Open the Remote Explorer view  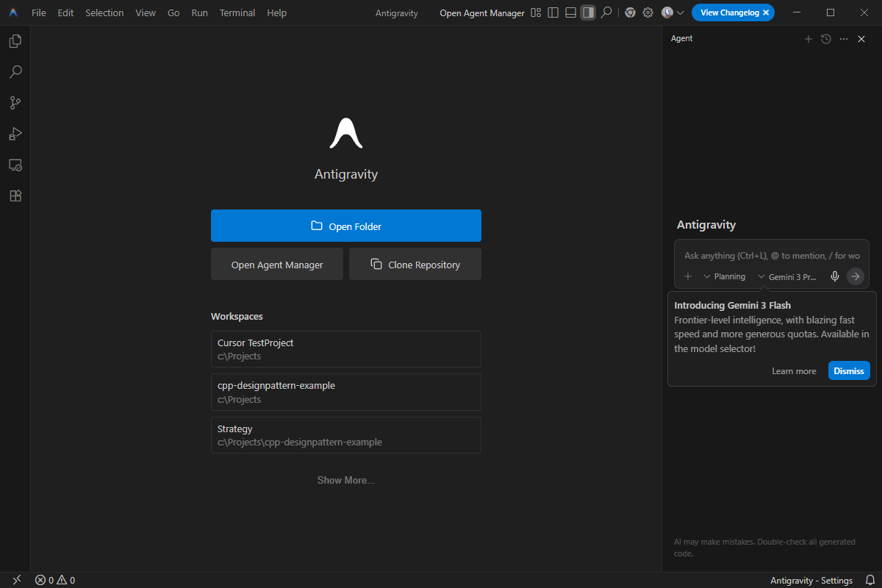pyautogui.click(x=15, y=165)
